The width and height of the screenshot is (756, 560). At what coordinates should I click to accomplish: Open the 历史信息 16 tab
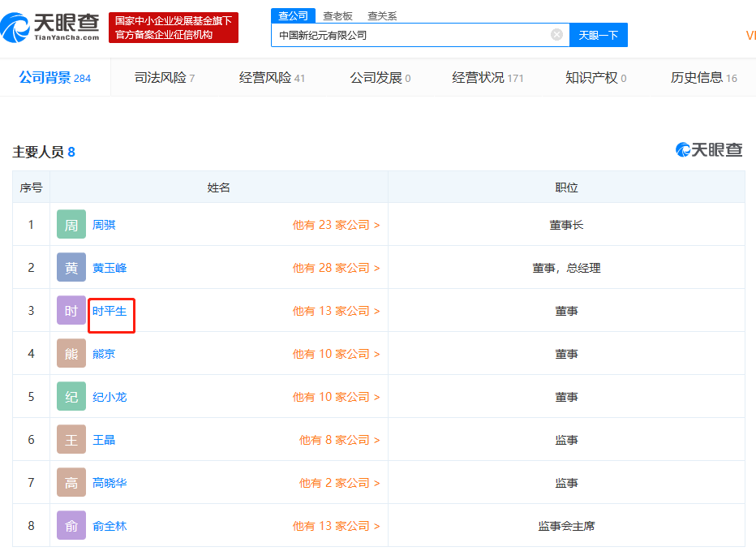pos(704,78)
